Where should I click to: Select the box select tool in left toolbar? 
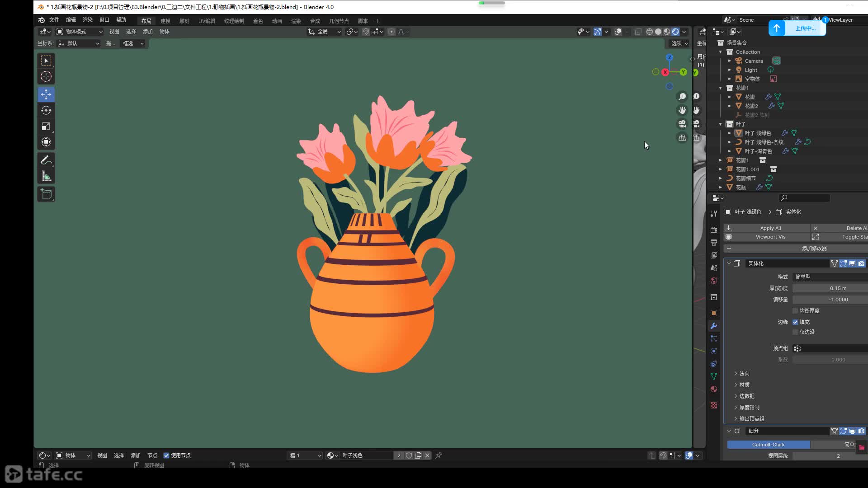click(46, 61)
